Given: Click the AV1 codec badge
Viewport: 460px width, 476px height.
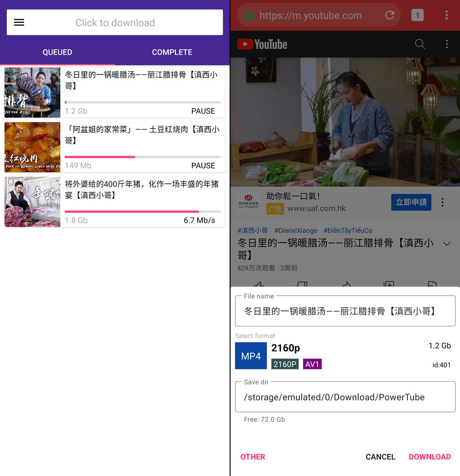Looking at the screenshot, I should tap(312, 364).
